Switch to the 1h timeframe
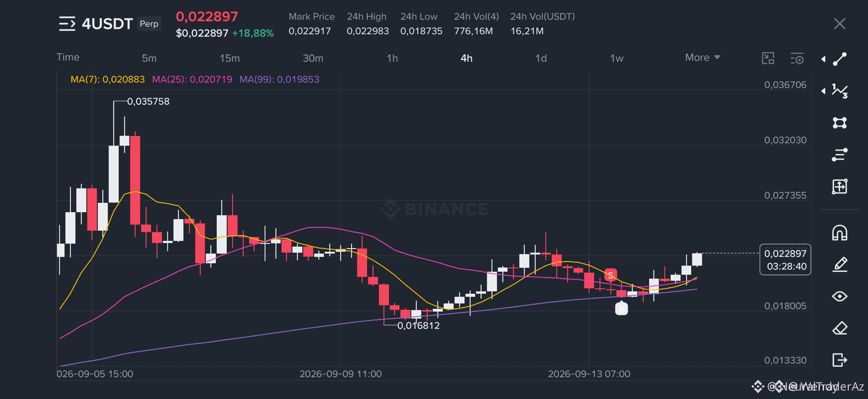The image size is (868, 399). point(392,58)
